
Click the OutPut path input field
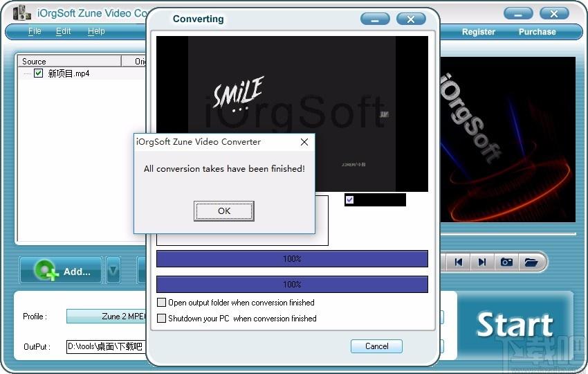click(x=107, y=346)
